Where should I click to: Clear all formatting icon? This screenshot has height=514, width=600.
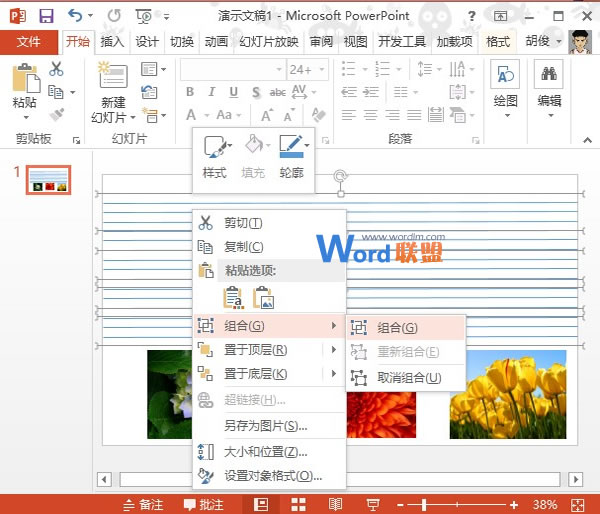coord(318,114)
